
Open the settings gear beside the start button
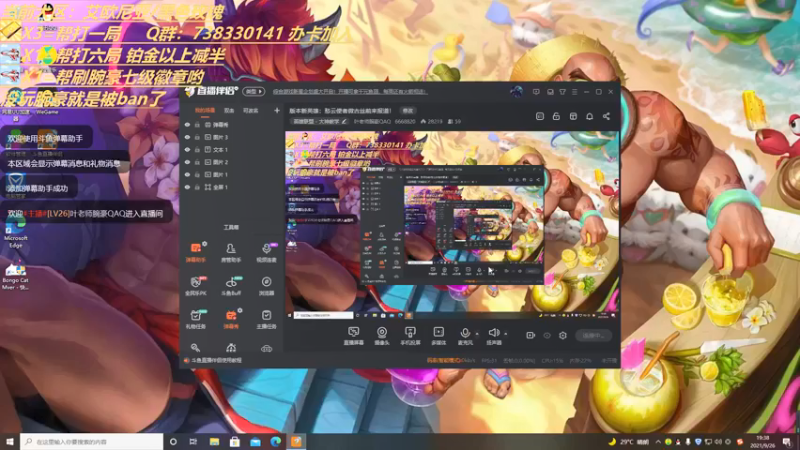[x=563, y=336]
